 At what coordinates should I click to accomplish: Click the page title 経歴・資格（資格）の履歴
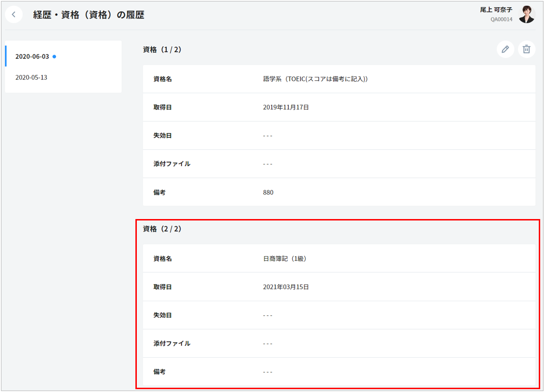(x=88, y=15)
